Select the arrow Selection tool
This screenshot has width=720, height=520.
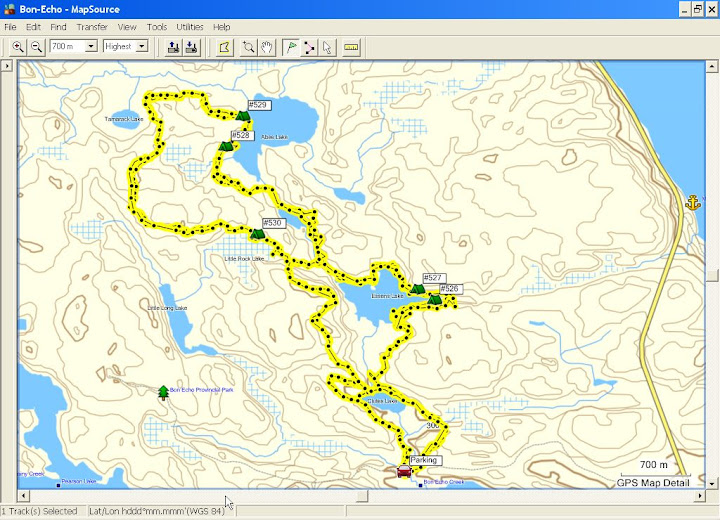(x=327, y=47)
